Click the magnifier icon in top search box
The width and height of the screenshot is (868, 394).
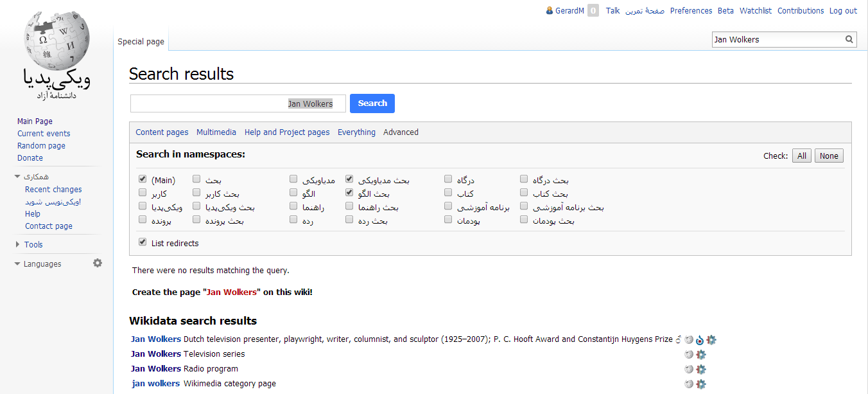coord(849,39)
